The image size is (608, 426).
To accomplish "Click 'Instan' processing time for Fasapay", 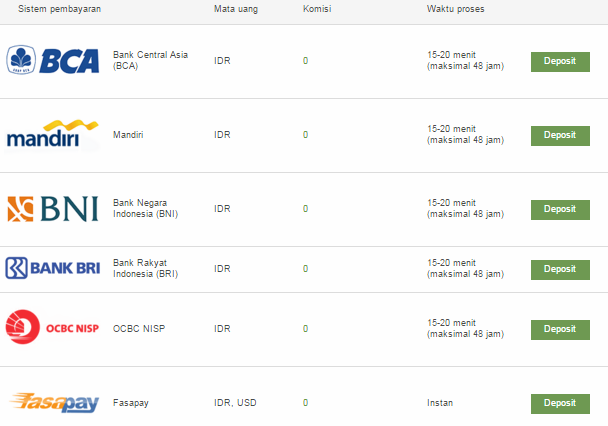I will (440, 403).
